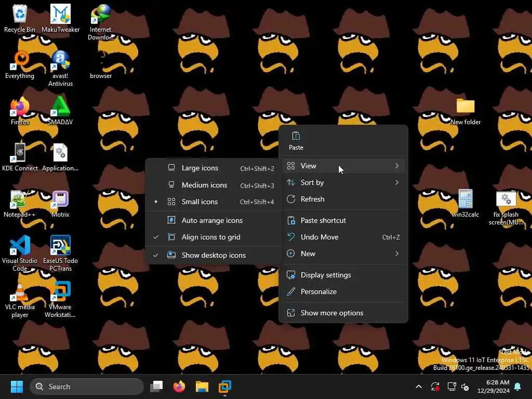Switch to VMware Workstation on taskbar
The height and width of the screenshot is (399, 532).
tap(224, 387)
